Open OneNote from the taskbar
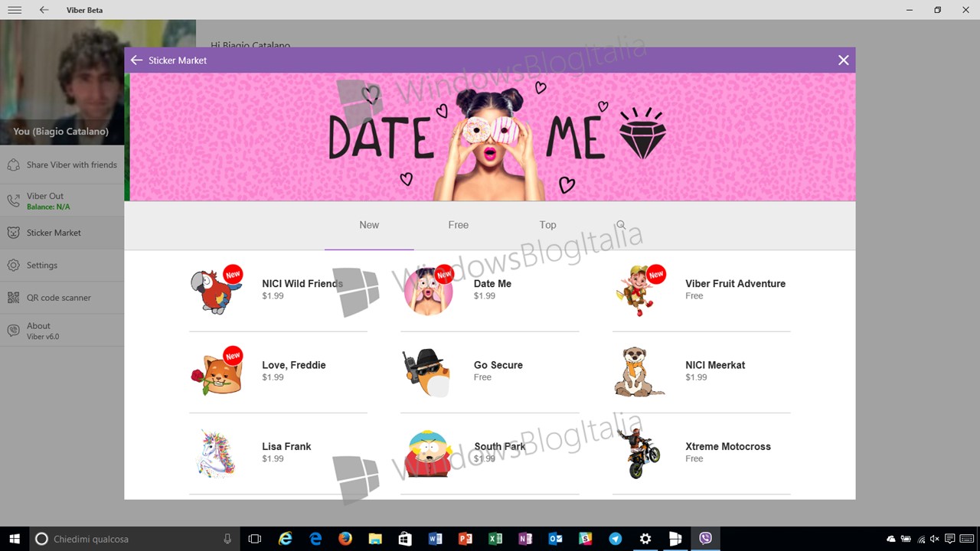 [x=524, y=539]
